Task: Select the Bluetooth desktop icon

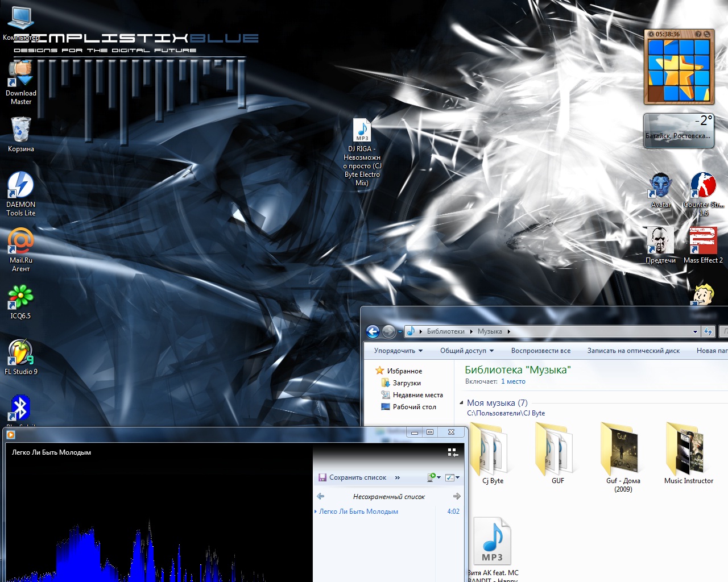Action: point(21,409)
